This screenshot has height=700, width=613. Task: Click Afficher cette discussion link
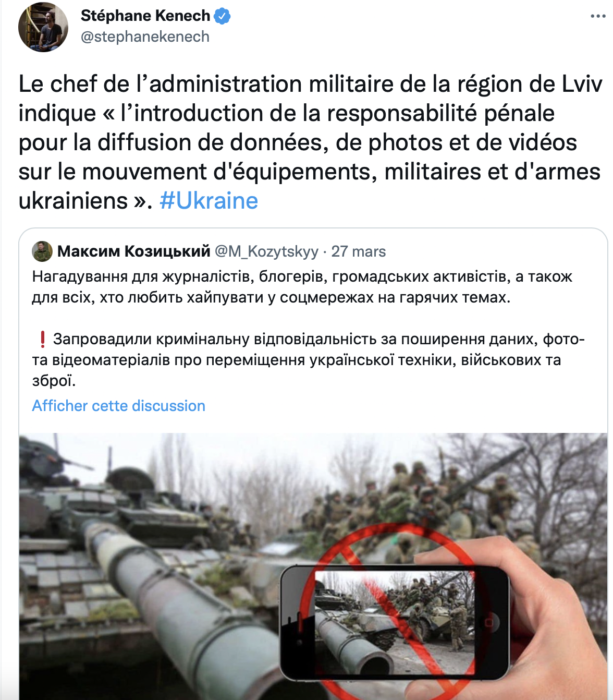(x=119, y=406)
